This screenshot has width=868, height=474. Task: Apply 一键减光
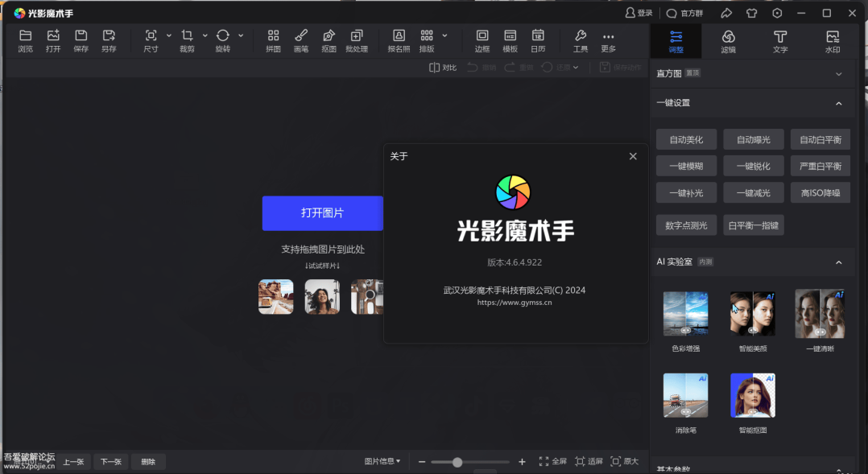[x=754, y=192]
